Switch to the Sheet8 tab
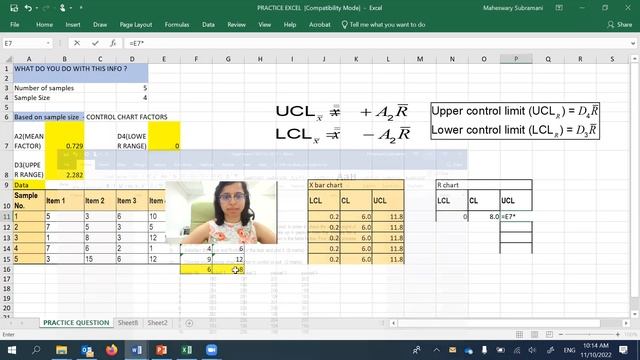Viewport: 640px width, 360px height. 128,322
